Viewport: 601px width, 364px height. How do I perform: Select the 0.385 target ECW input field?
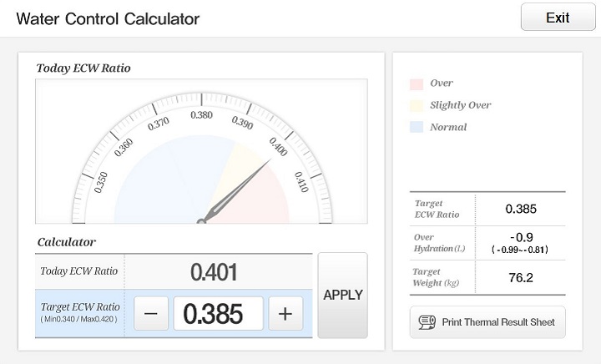click(218, 314)
